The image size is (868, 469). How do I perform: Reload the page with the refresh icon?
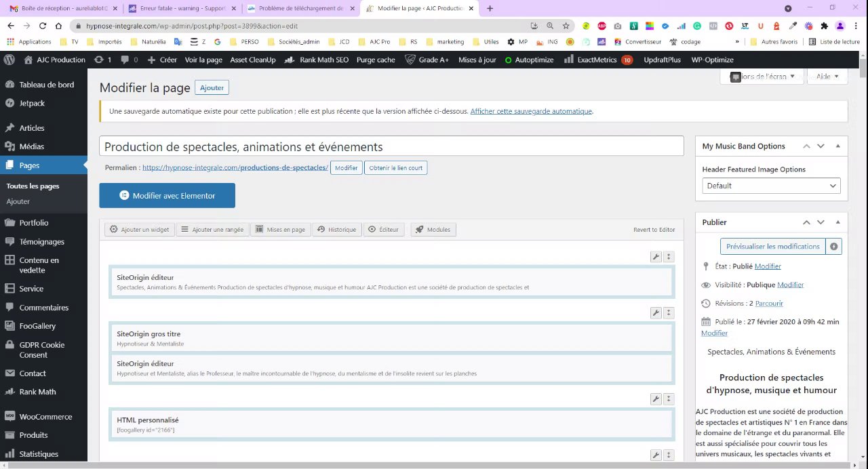pyautogui.click(x=43, y=26)
